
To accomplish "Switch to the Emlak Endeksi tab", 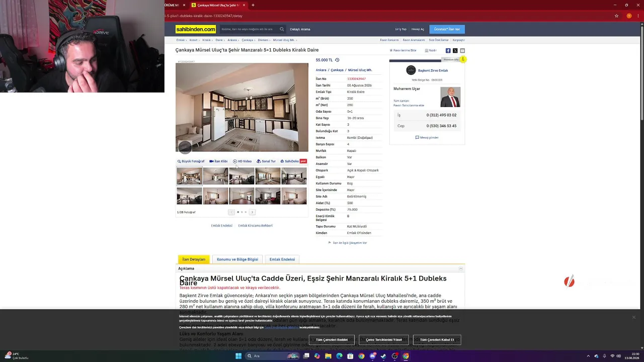I will coord(282,259).
